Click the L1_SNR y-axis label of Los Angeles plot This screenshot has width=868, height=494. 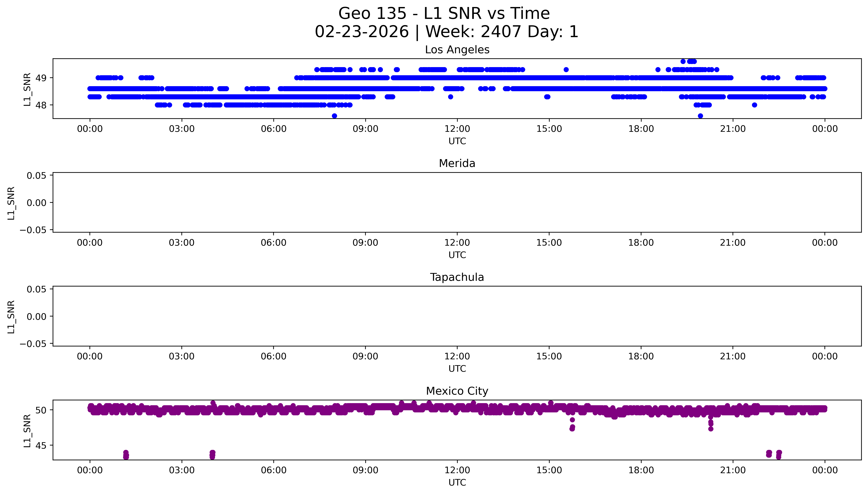27,89
